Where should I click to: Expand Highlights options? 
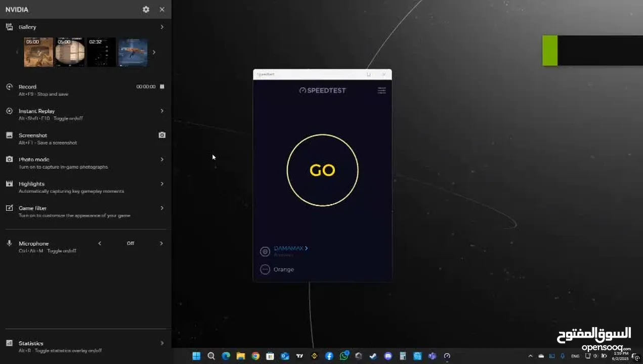click(162, 184)
